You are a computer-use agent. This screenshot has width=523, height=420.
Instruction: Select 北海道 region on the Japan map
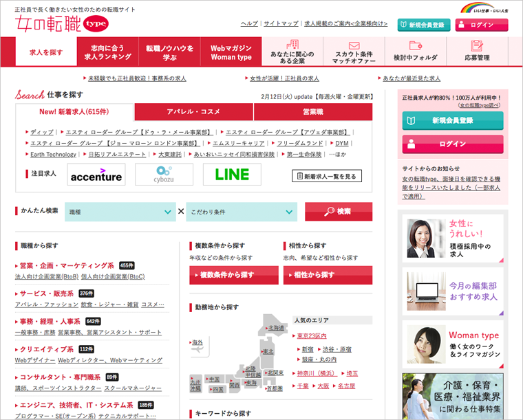click(276, 328)
